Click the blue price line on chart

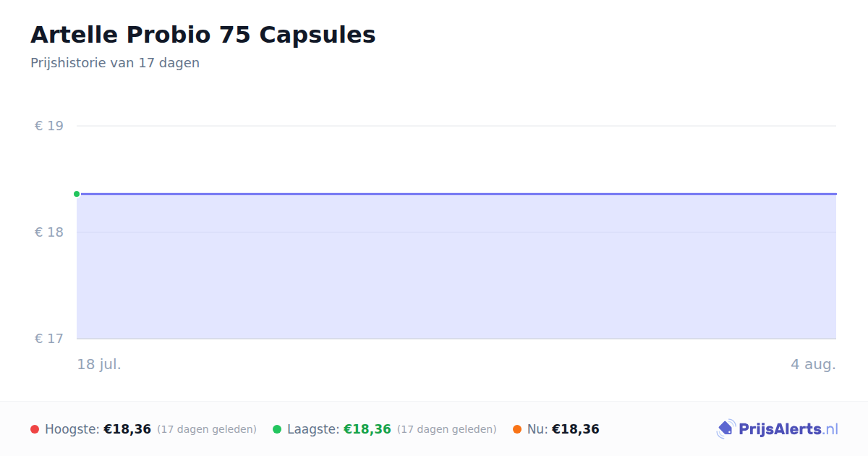pos(456,194)
